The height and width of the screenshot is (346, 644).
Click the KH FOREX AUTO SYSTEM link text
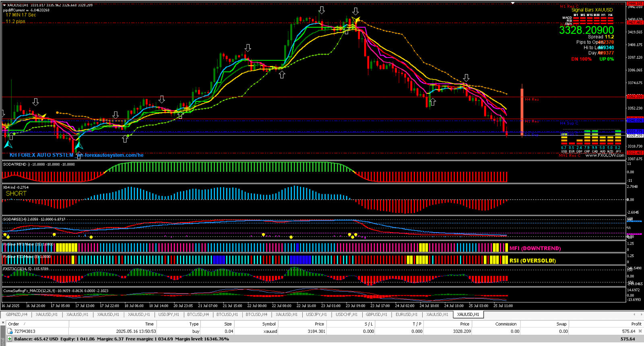coord(41,155)
